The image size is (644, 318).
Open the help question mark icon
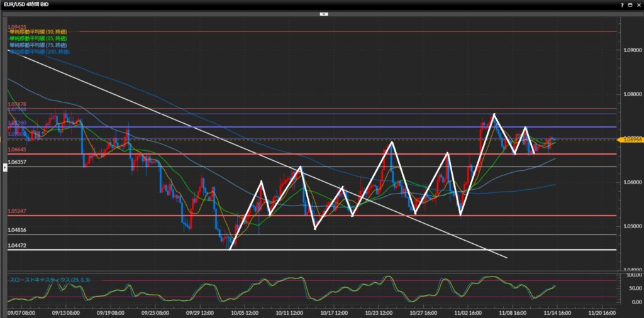tap(623, 4)
